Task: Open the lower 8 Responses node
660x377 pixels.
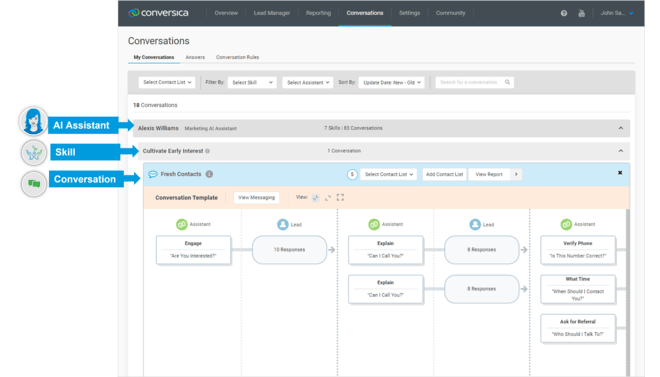Action: click(482, 289)
